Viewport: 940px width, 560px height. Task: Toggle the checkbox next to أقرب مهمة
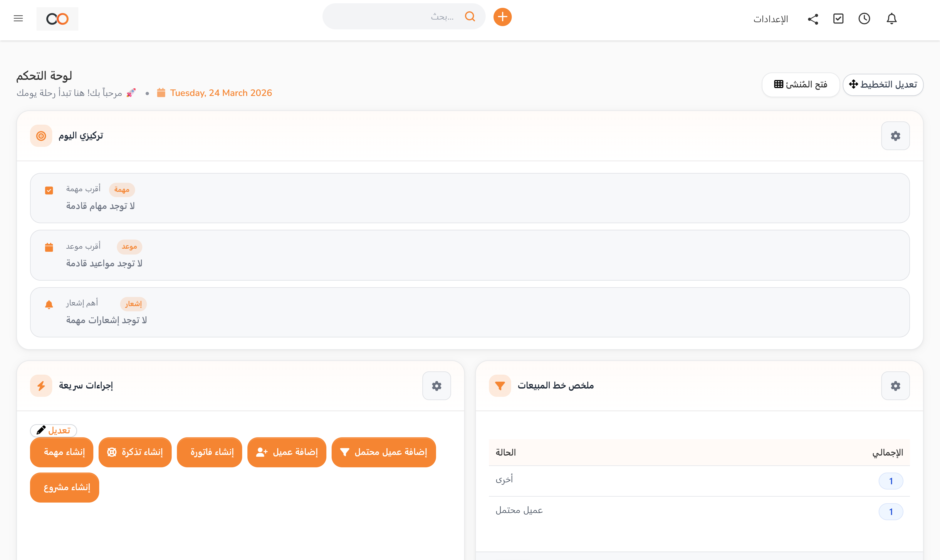point(49,190)
